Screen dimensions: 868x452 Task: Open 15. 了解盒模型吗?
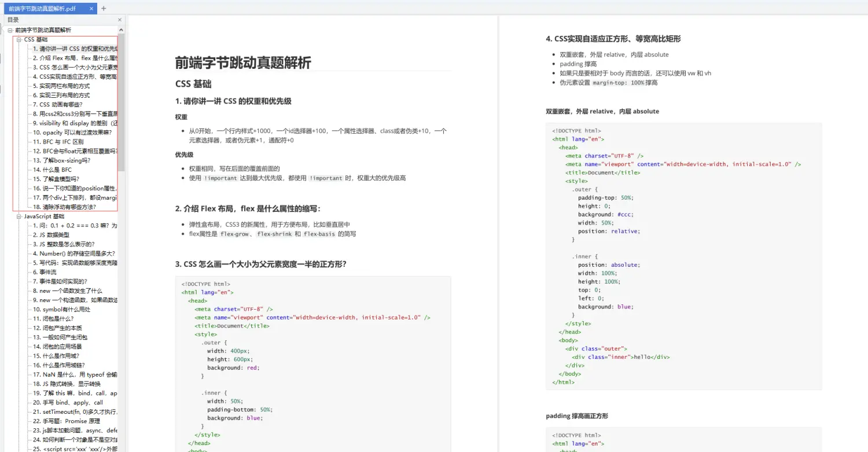point(56,179)
